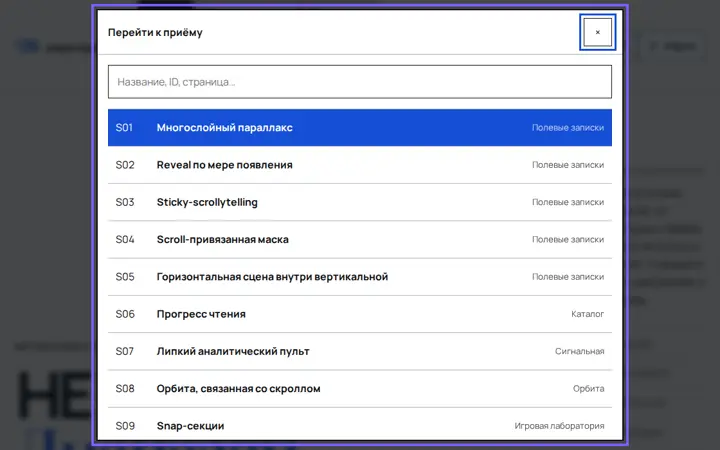Click the «Орбита» page label of S08
Viewport: 720px width, 450px height.
tap(588, 388)
